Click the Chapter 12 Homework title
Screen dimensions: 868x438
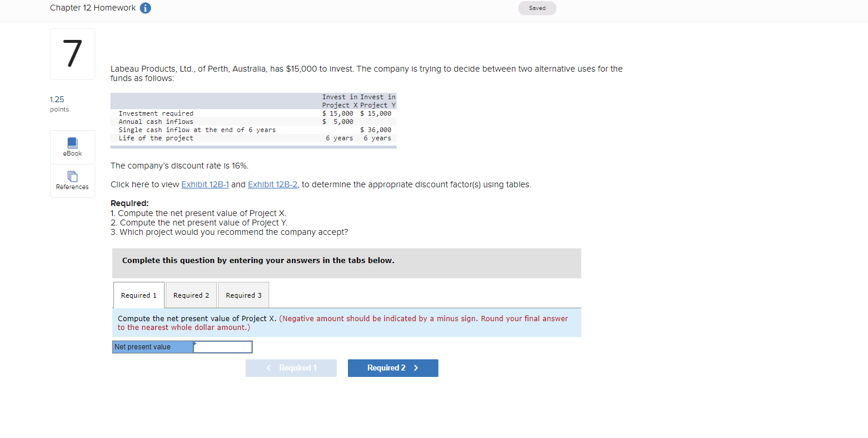pos(93,8)
